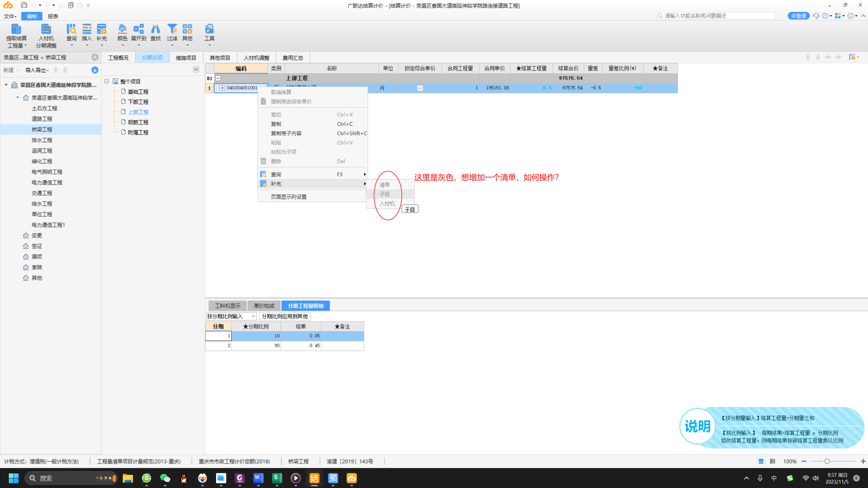Click the customer service headset icon

[816, 16]
